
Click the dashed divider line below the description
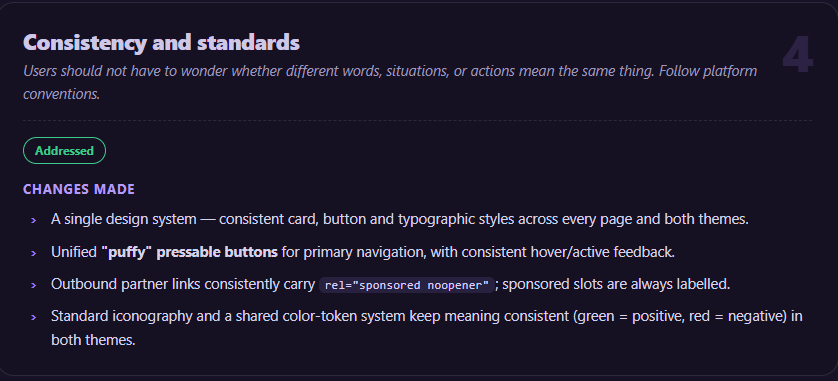click(417, 121)
